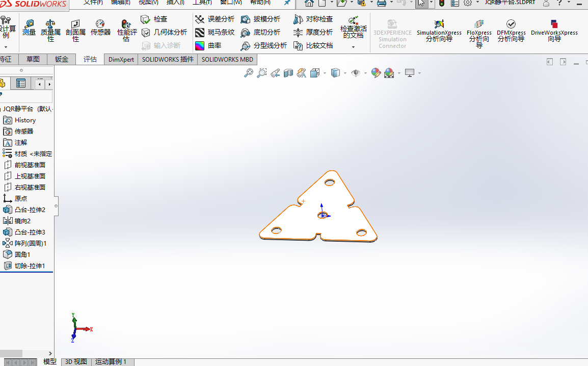
Task: Switch to the 钣金 sheet metal tab
Action: tap(62, 59)
